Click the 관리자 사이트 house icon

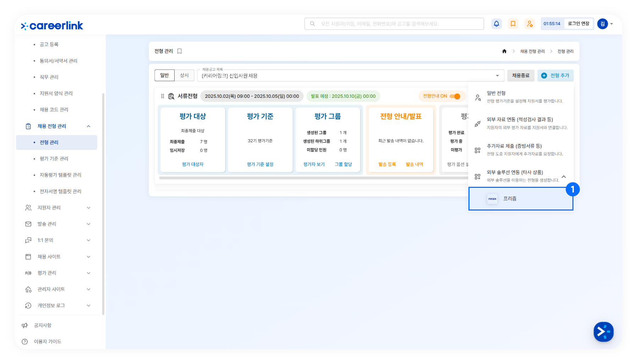click(28, 289)
